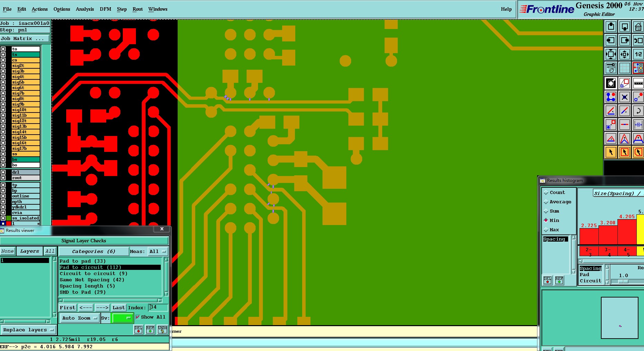Click the 2.725 red histogram bar
Screen dimensions: 644x351
point(589,236)
